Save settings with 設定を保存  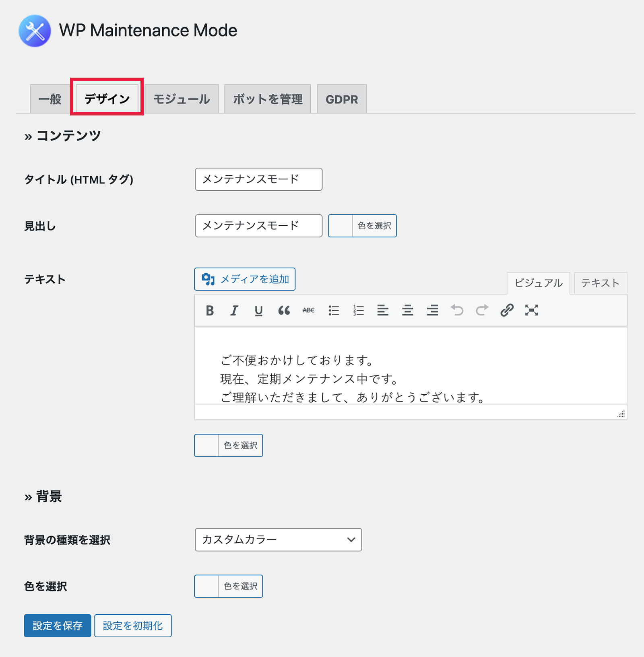pos(58,626)
